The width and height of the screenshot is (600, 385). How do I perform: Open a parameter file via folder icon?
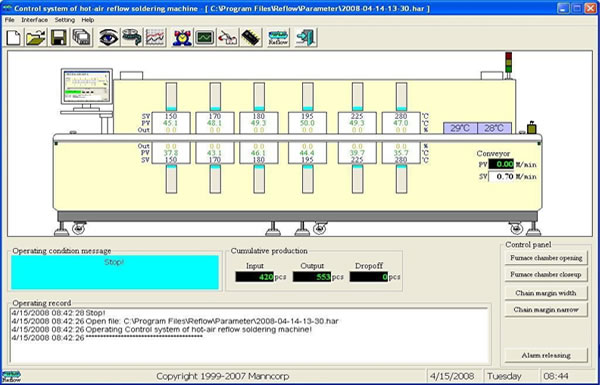tap(36, 38)
